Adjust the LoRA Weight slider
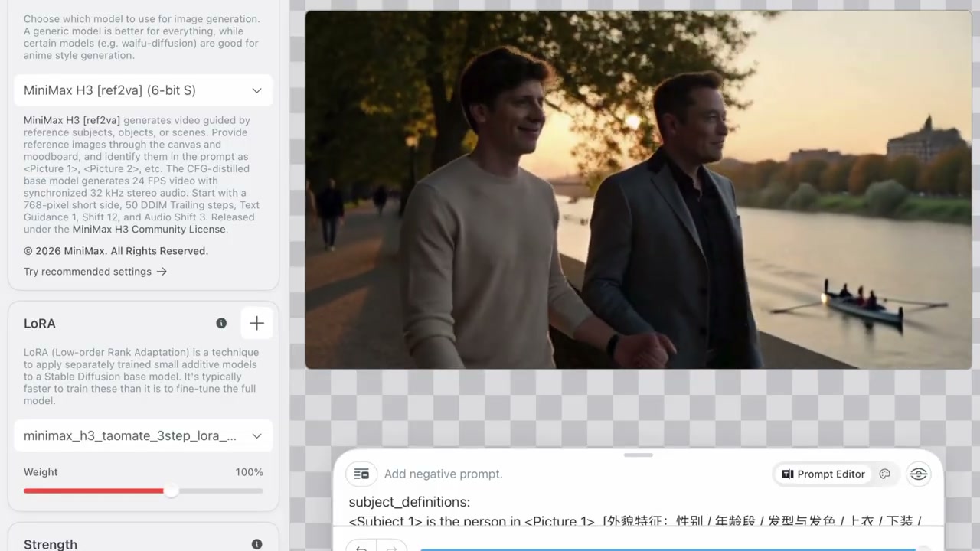980x551 pixels. tap(143, 491)
